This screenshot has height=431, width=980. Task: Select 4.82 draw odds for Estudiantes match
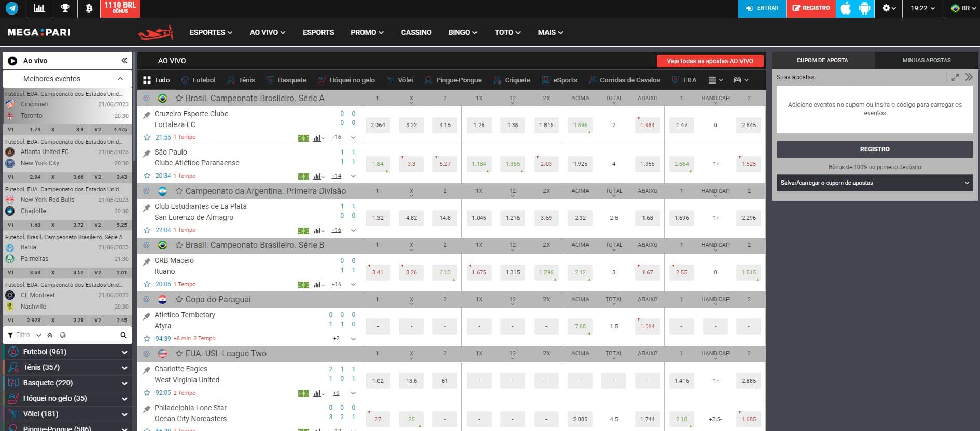point(411,218)
